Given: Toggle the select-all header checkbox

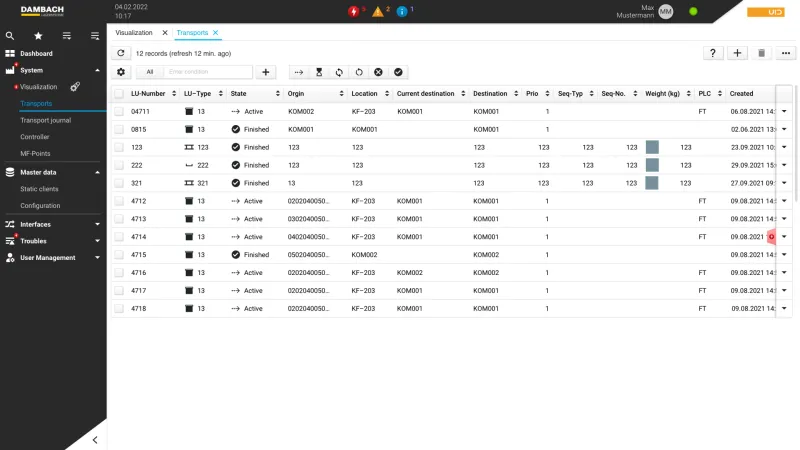Looking at the screenshot, I should [x=119, y=93].
